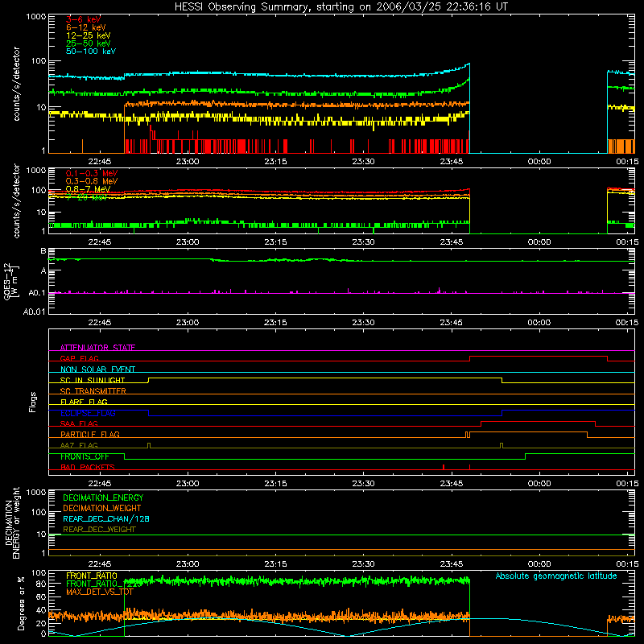Screen dimensions: 644x644
Task: Click the Flags panel axis label
Action: tap(32, 402)
